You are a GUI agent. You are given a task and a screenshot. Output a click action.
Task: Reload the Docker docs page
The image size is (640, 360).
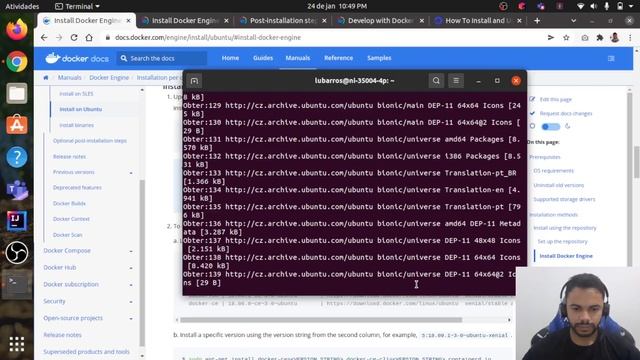pos(74,38)
